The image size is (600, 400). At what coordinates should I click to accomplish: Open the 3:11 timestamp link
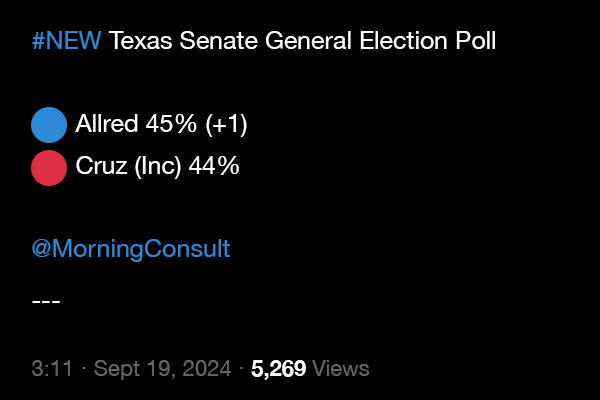point(52,369)
